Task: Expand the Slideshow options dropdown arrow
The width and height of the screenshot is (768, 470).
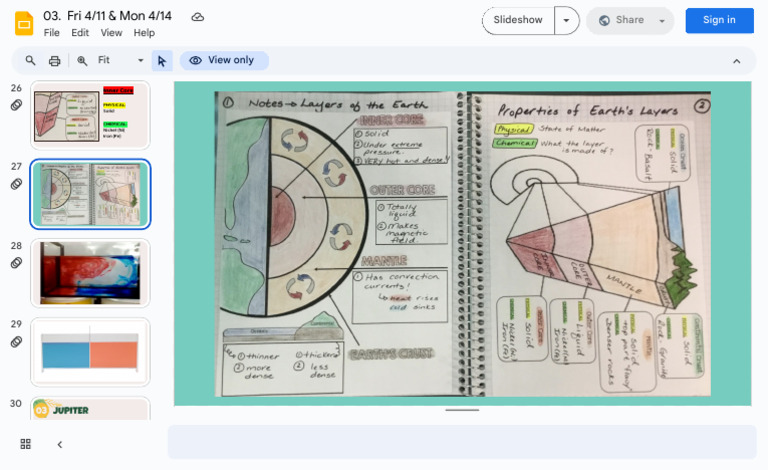Action: [566, 21]
